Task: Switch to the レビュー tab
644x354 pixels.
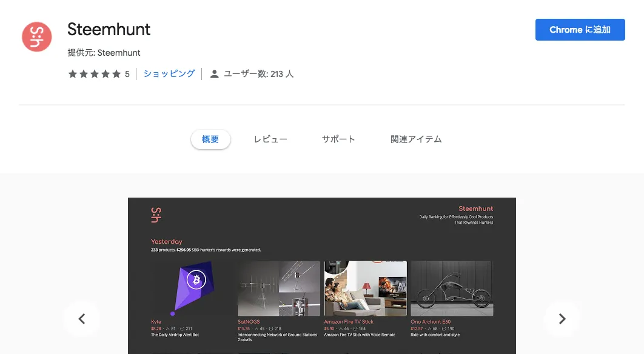Action: 270,139
